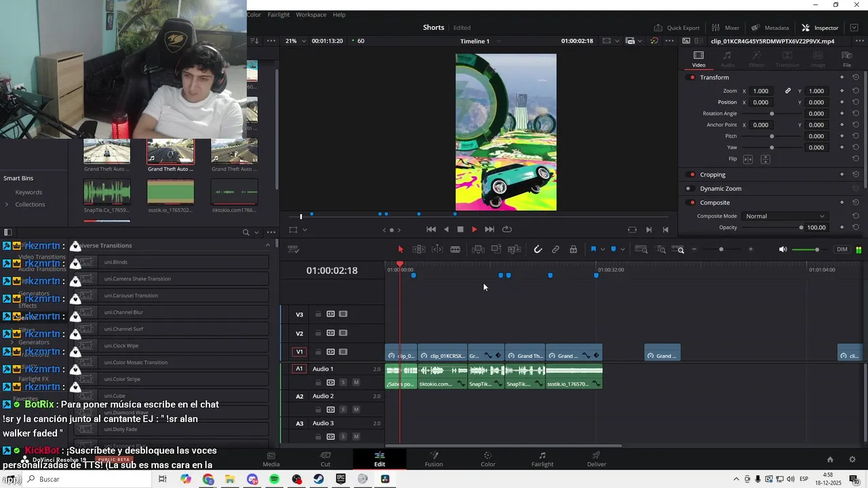Toggle Position Lock padlock in timeline toolbar

pyautogui.click(x=573, y=249)
